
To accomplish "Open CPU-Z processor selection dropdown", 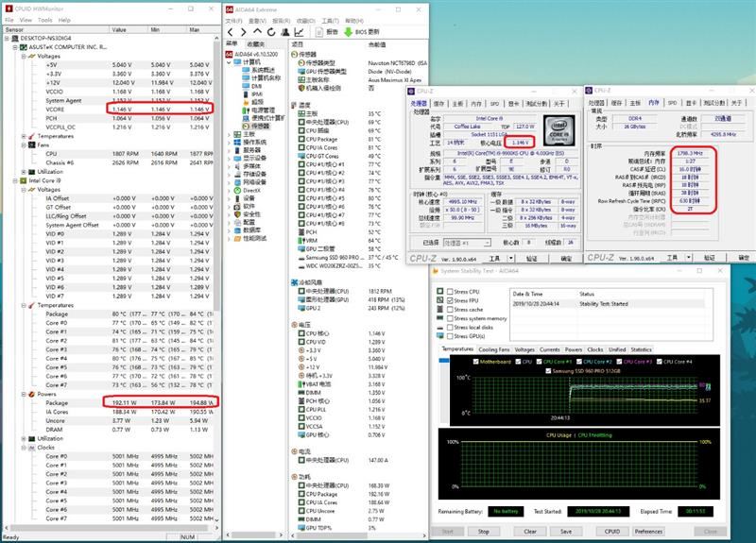I will coord(488,243).
